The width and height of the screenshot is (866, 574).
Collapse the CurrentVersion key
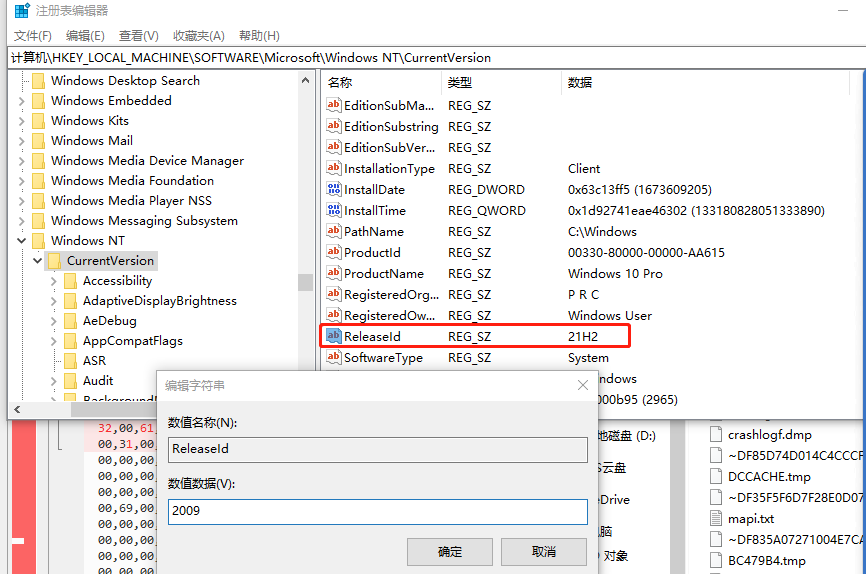coord(38,261)
